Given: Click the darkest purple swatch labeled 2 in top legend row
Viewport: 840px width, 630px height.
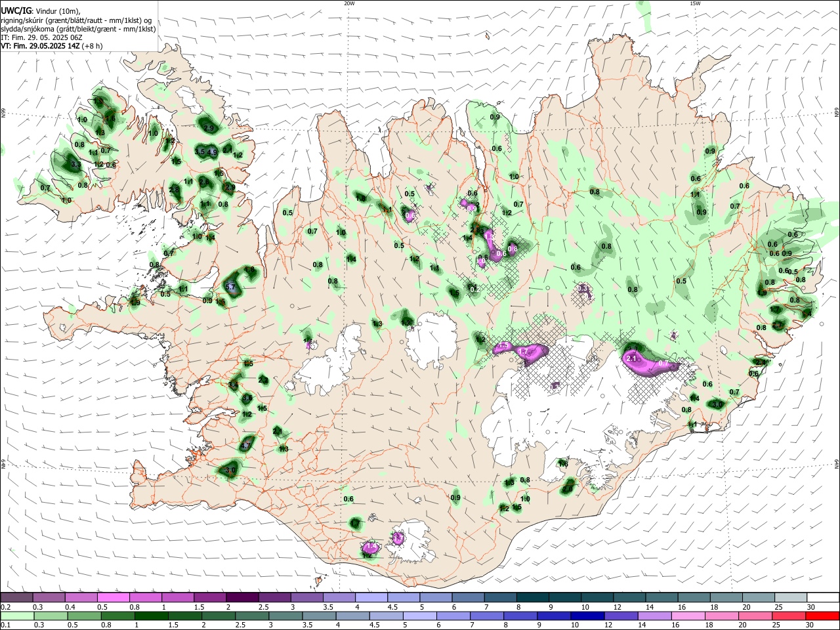Looking at the screenshot, I should click(241, 598).
